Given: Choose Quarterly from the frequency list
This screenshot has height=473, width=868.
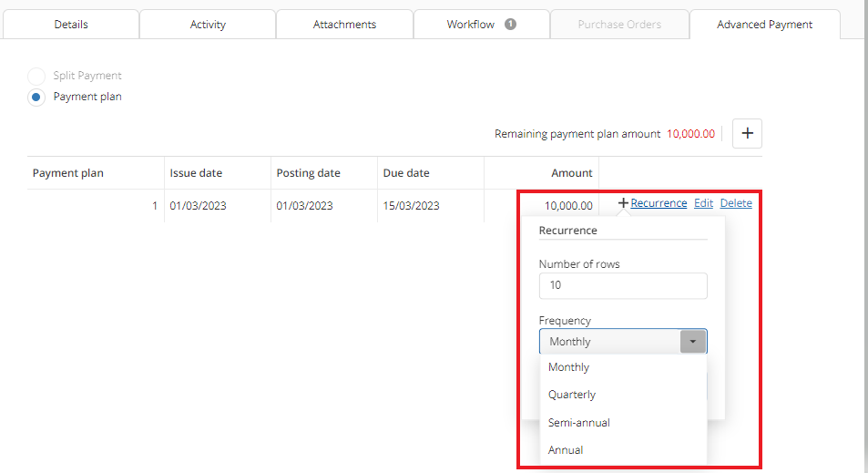Looking at the screenshot, I should [572, 395].
